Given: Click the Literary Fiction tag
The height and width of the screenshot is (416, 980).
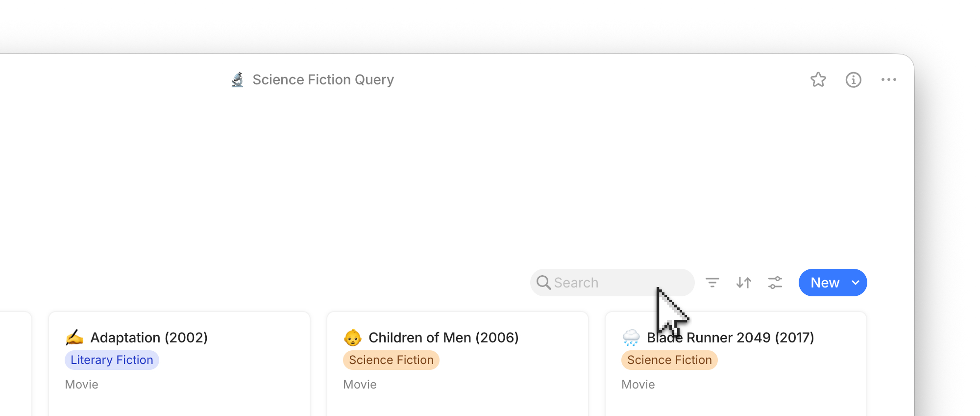Looking at the screenshot, I should pyautogui.click(x=112, y=360).
